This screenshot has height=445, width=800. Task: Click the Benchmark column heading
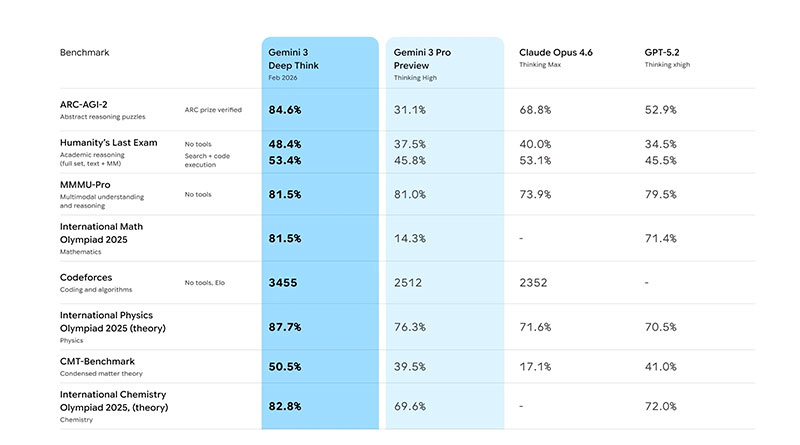point(85,50)
